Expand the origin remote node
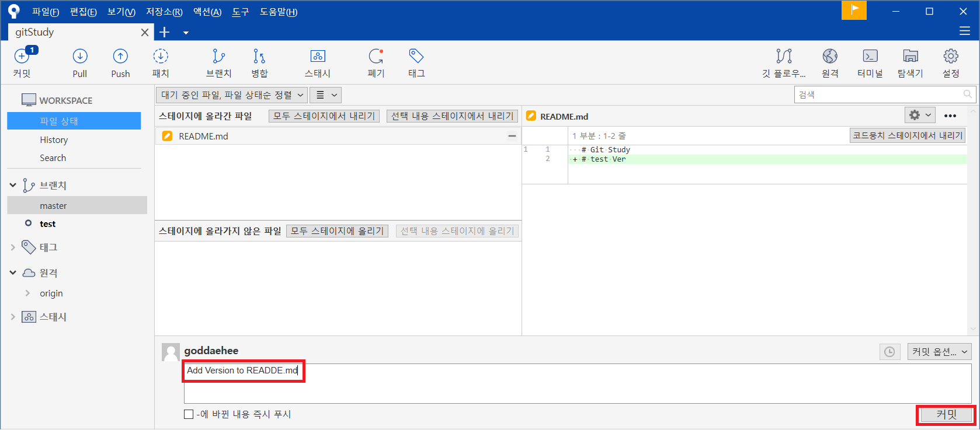The image size is (980, 430). [27, 293]
